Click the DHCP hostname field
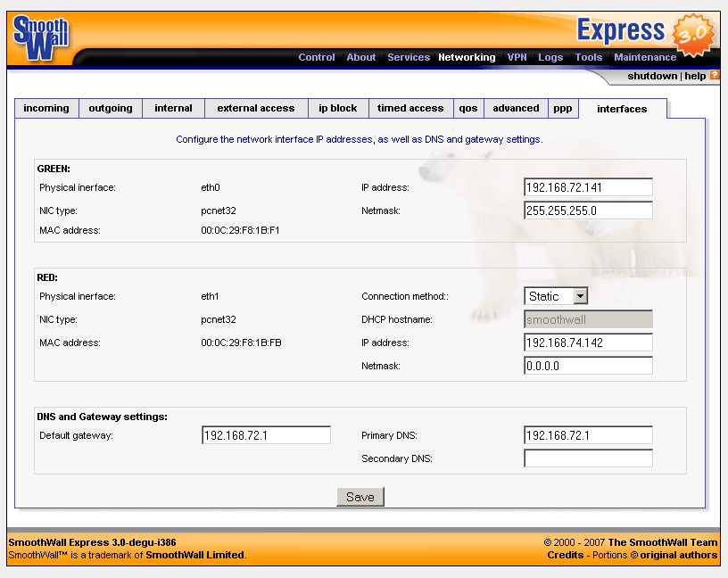The height and width of the screenshot is (578, 728). point(588,319)
